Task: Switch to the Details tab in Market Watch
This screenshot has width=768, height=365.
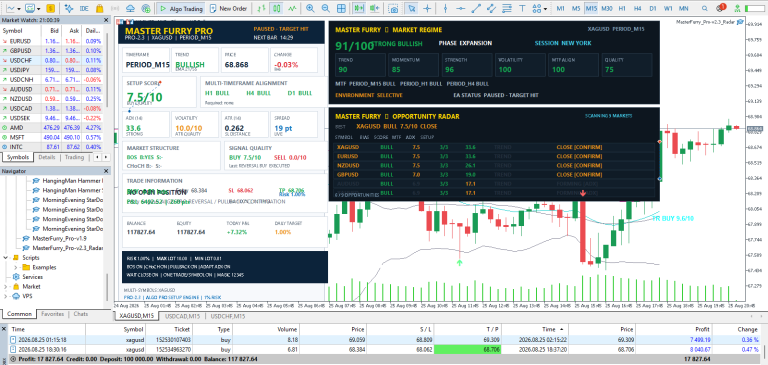Action: pyautogui.click(x=47, y=157)
